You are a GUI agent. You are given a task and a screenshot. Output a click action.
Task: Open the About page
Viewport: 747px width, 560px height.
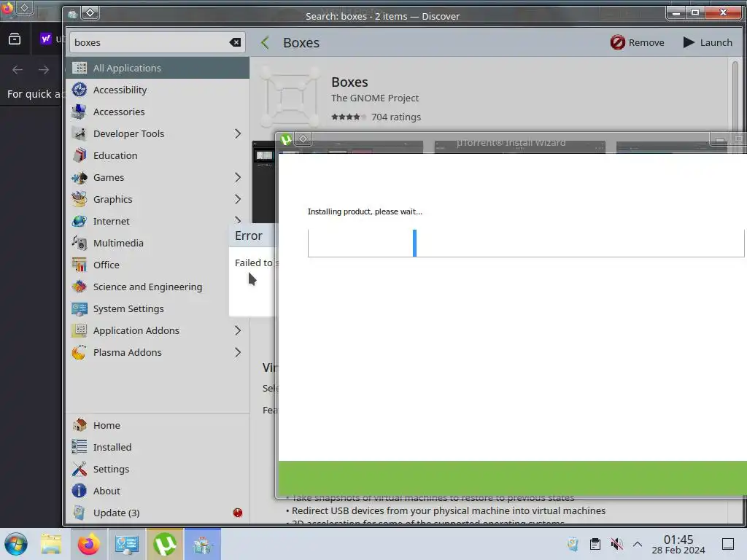pos(158,491)
